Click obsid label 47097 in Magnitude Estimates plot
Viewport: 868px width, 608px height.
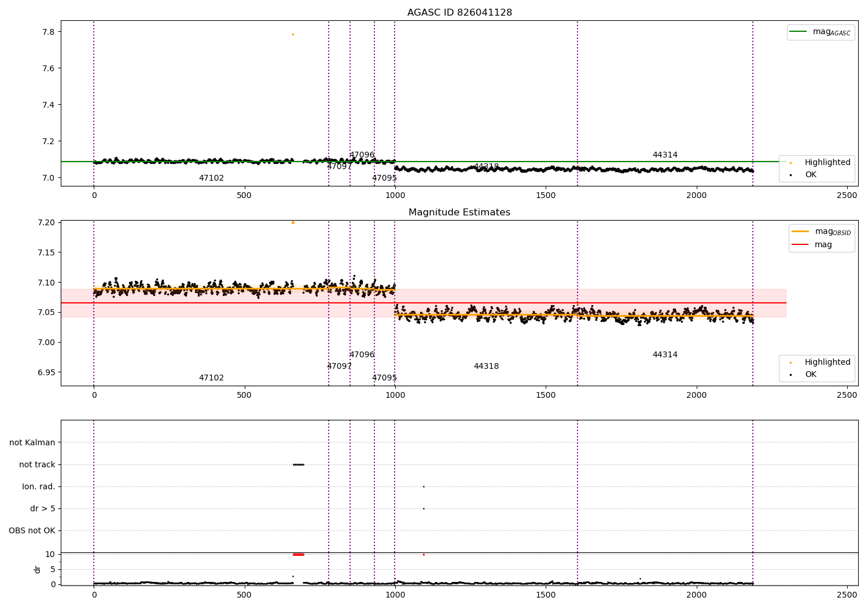pos(340,366)
